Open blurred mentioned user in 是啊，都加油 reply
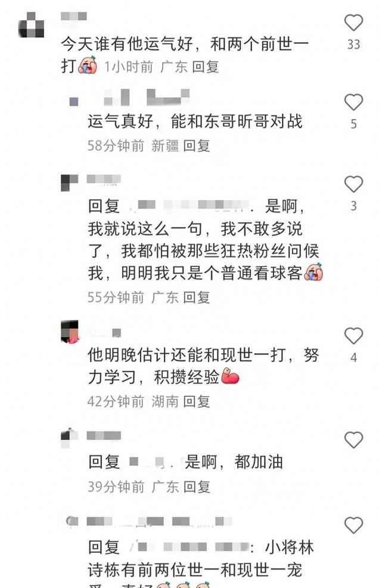 coord(147,462)
